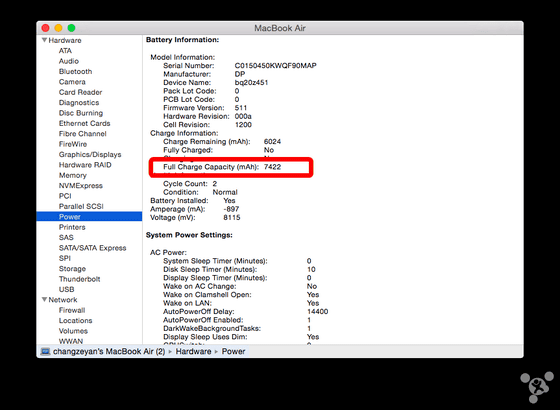Select SAS in the sidebar
This screenshot has width=560, height=410.
[66, 237]
